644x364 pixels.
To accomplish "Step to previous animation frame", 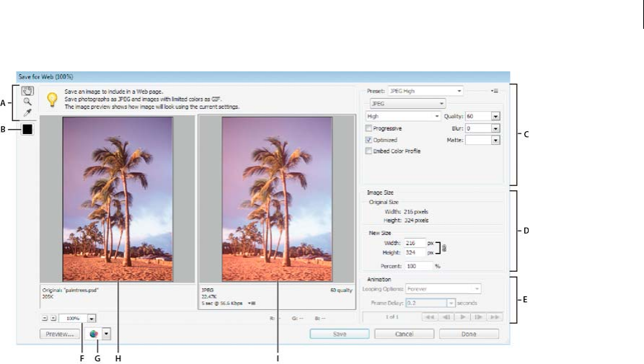I will pos(446,317).
